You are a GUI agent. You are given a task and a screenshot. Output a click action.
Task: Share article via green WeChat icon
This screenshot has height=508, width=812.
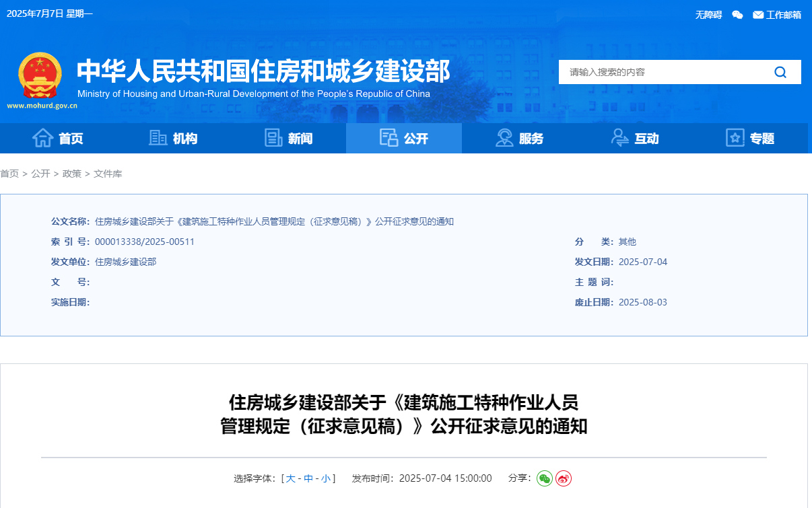545,478
